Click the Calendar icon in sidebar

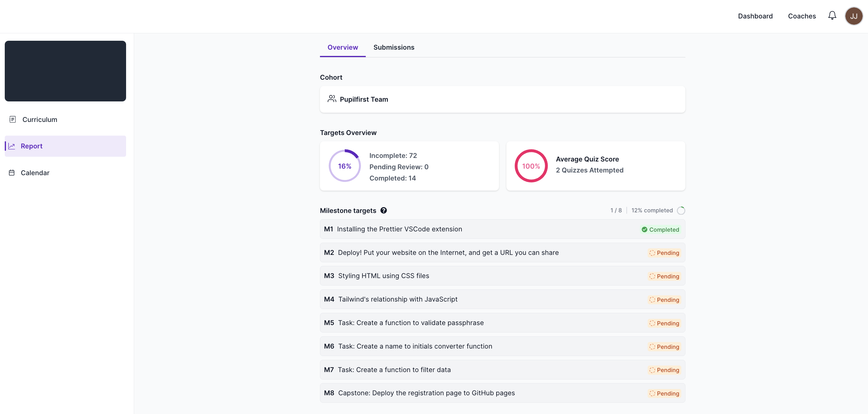12,172
